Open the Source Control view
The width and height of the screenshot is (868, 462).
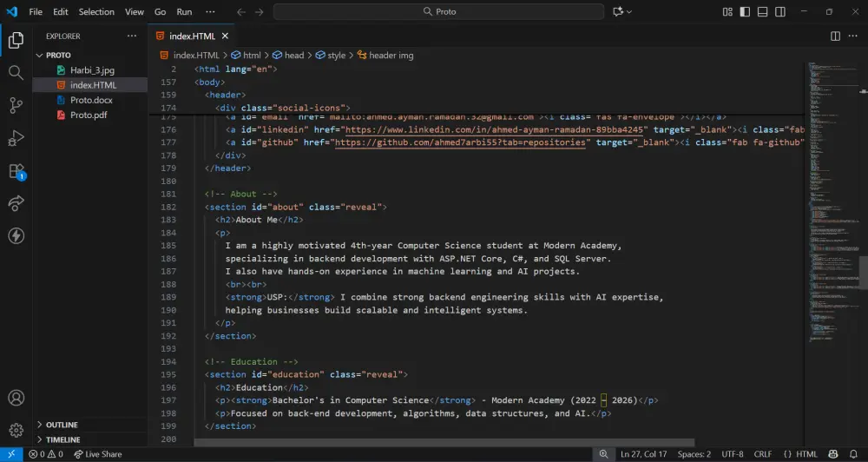point(16,105)
